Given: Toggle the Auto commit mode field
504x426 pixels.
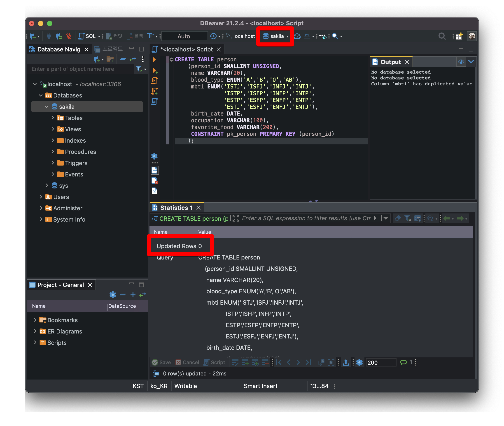Looking at the screenshot, I should click(x=184, y=36).
